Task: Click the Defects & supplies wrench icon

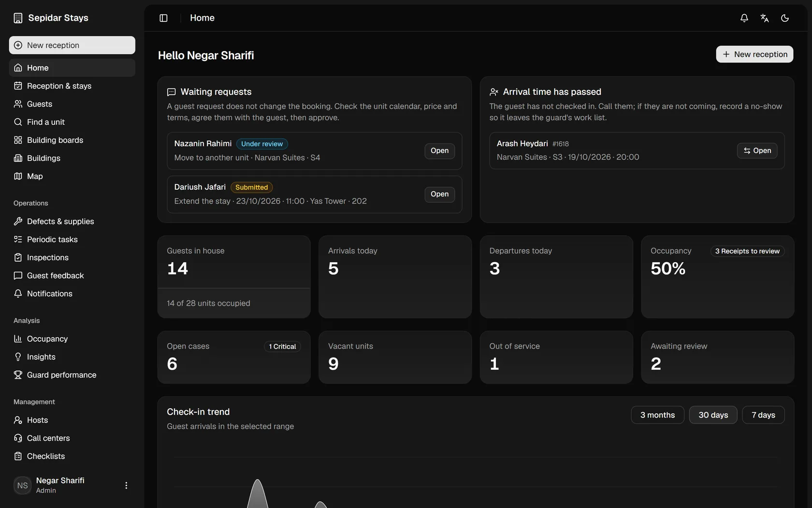Action: 18,221
